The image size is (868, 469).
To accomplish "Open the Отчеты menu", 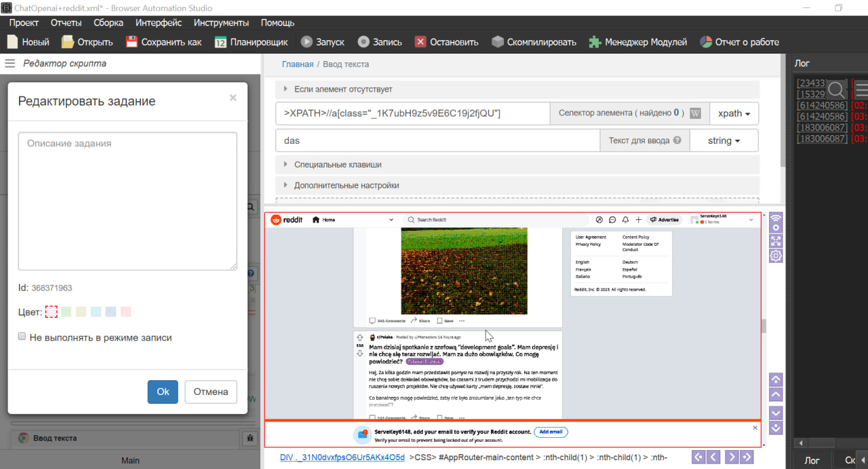I will [x=66, y=22].
